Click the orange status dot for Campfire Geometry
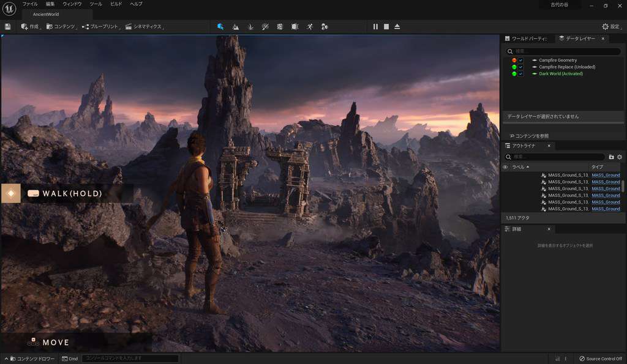The height and width of the screenshot is (364, 627). coord(514,61)
